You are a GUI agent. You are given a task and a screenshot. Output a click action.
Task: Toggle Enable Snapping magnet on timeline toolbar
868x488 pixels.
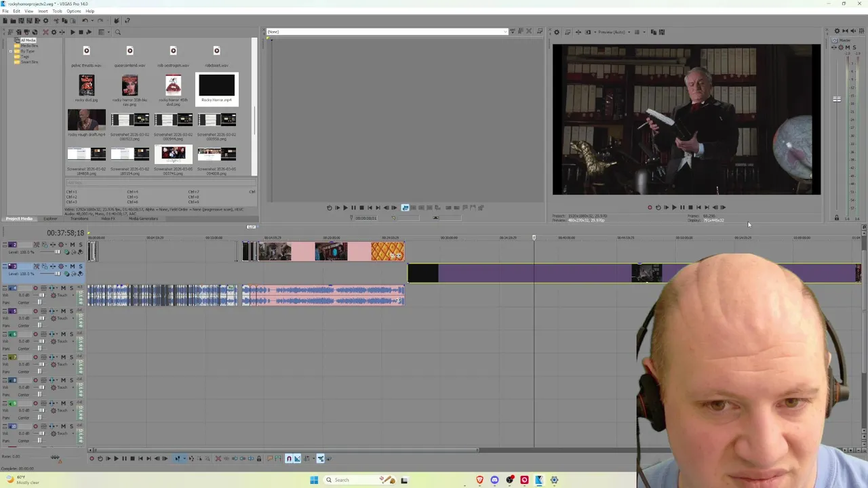point(289,459)
